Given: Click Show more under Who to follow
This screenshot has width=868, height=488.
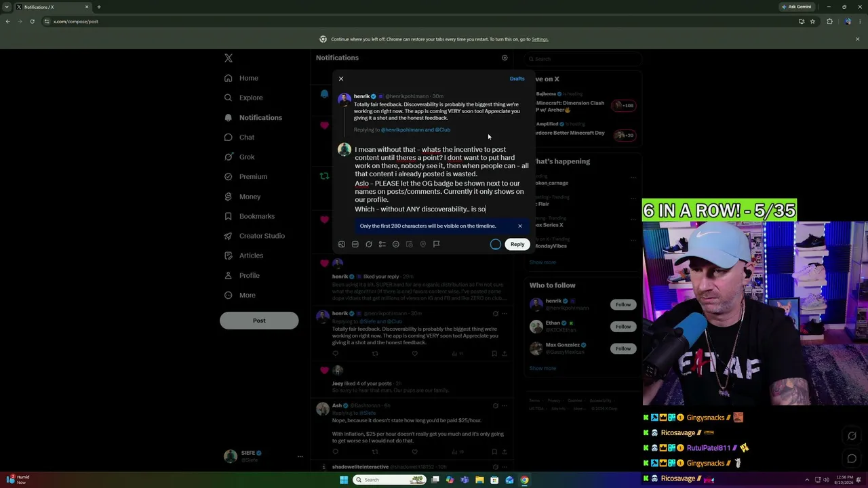Looking at the screenshot, I should pos(542,368).
